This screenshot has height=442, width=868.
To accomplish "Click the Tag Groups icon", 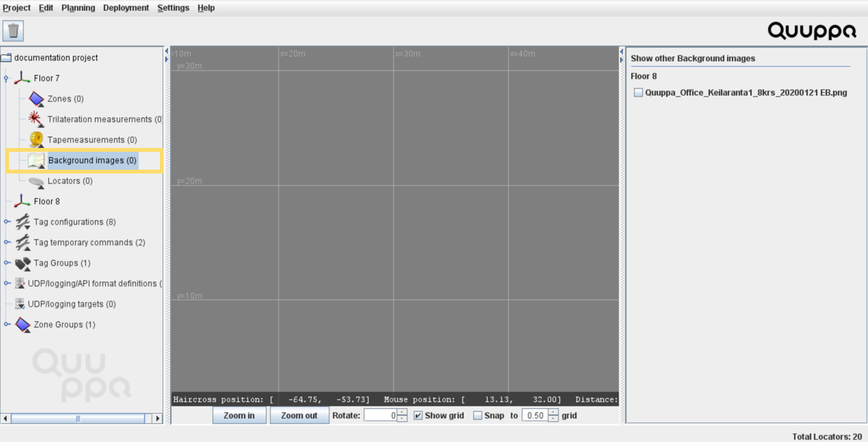I will tap(22, 263).
